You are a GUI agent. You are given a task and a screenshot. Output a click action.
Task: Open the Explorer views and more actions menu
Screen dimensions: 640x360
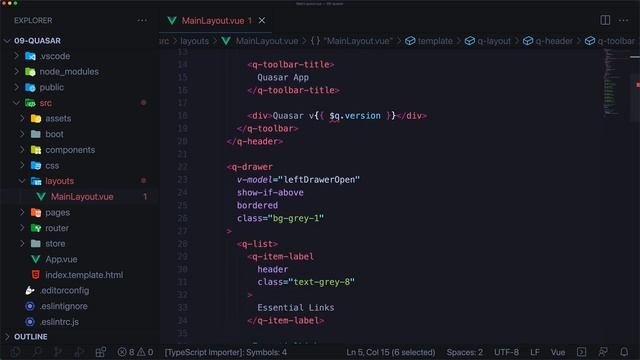pyautogui.click(x=142, y=20)
